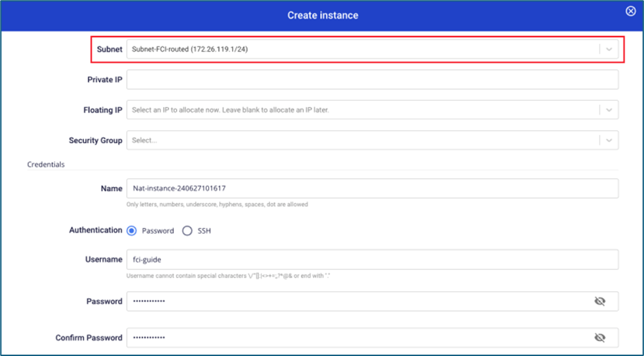Click into the Confirm Password field
The height and width of the screenshot is (356, 644).
click(355, 338)
